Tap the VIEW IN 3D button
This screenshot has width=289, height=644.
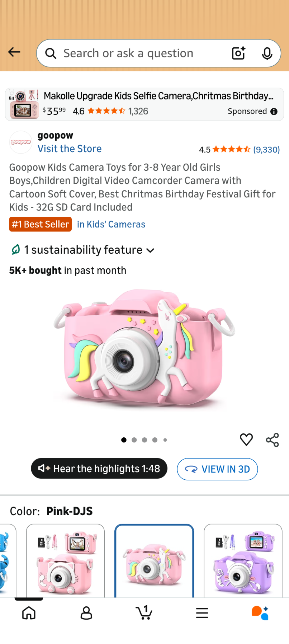(217, 469)
